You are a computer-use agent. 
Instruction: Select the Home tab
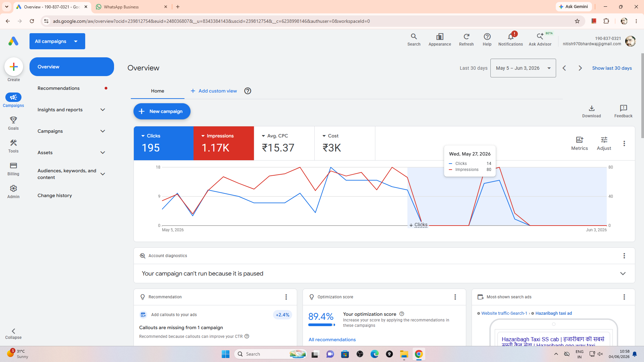tap(158, 91)
